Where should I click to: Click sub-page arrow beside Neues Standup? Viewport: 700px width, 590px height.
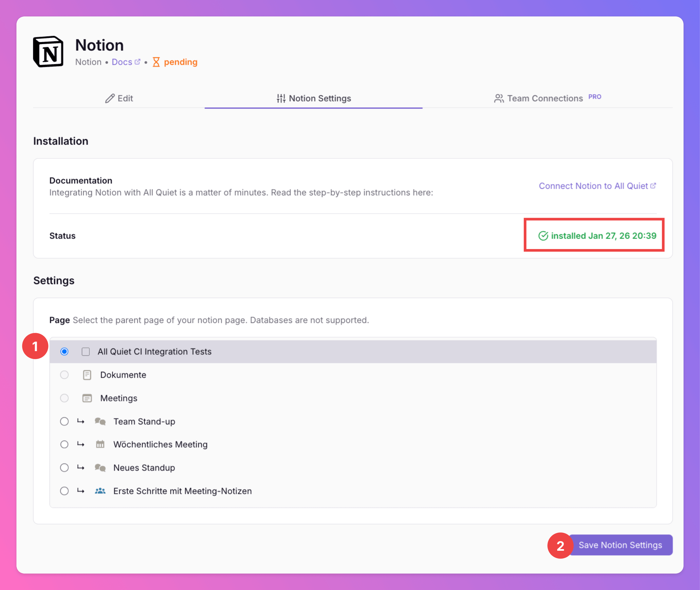(x=81, y=468)
